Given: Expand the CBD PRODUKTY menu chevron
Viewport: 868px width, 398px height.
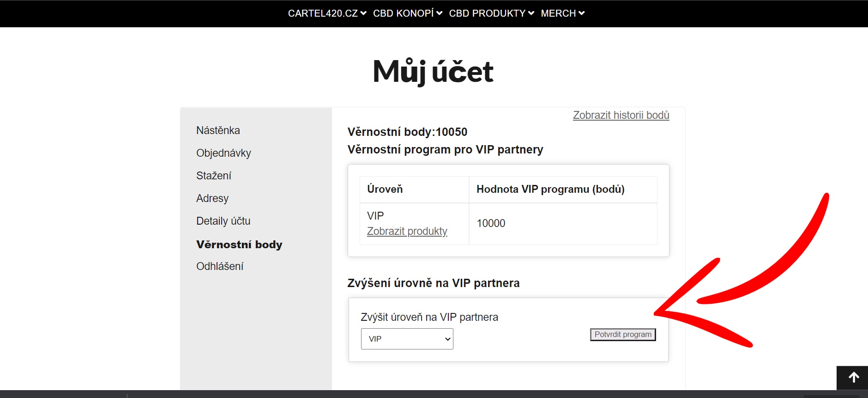Looking at the screenshot, I should (x=531, y=13).
